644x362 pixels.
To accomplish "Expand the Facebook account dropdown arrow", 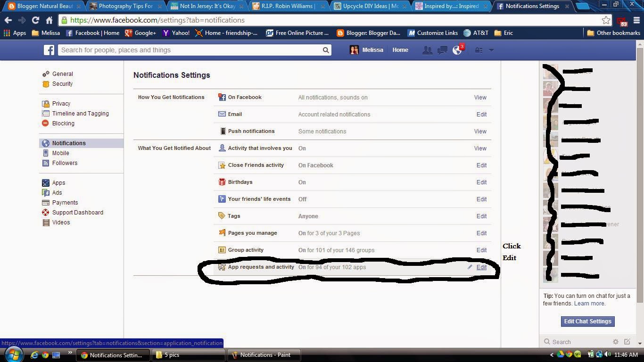I will tap(491, 50).
